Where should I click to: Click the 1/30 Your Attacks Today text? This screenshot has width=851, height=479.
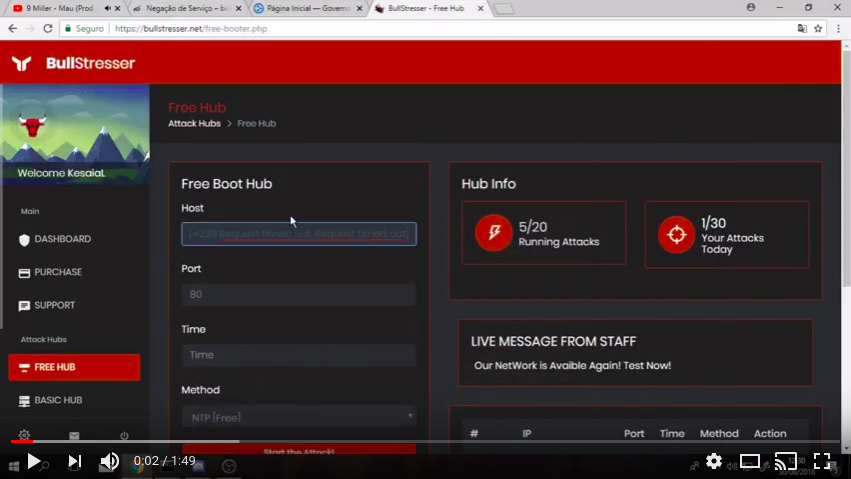[732, 235]
